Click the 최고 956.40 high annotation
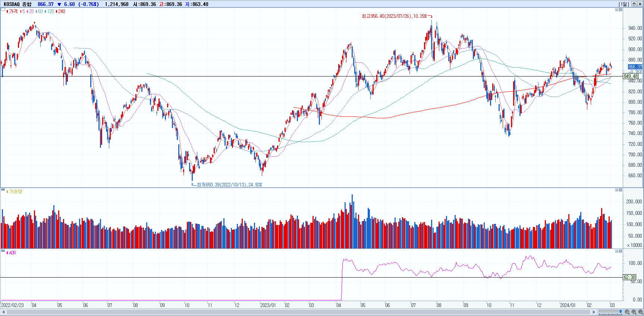The height and width of the screenshot is (316, 644). (x=397, y=16)
